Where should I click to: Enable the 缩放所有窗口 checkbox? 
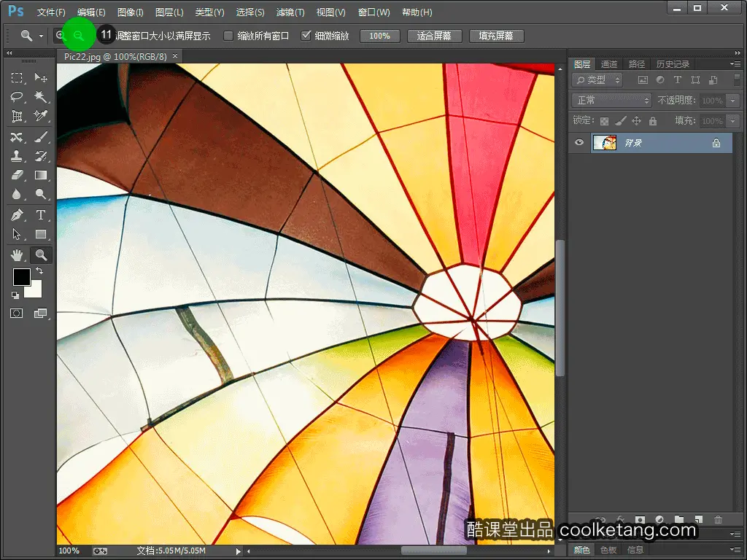(x=228, y=36)
